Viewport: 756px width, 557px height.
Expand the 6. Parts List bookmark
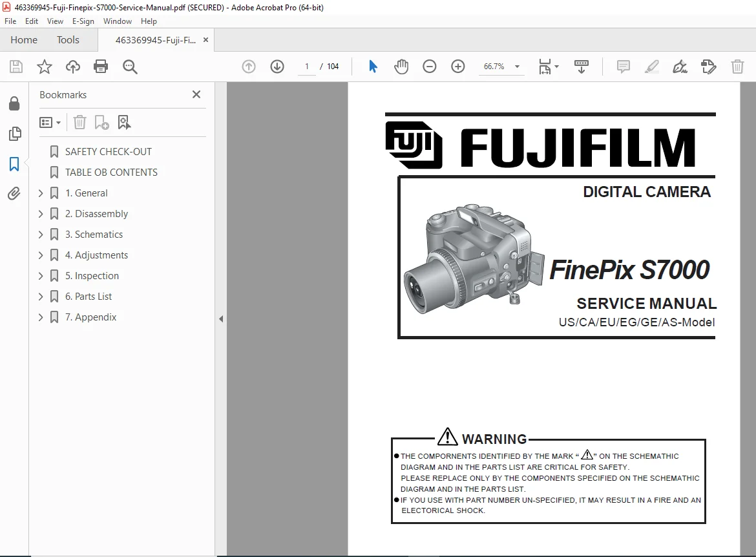pyautogui.click(x=41, y=297)
